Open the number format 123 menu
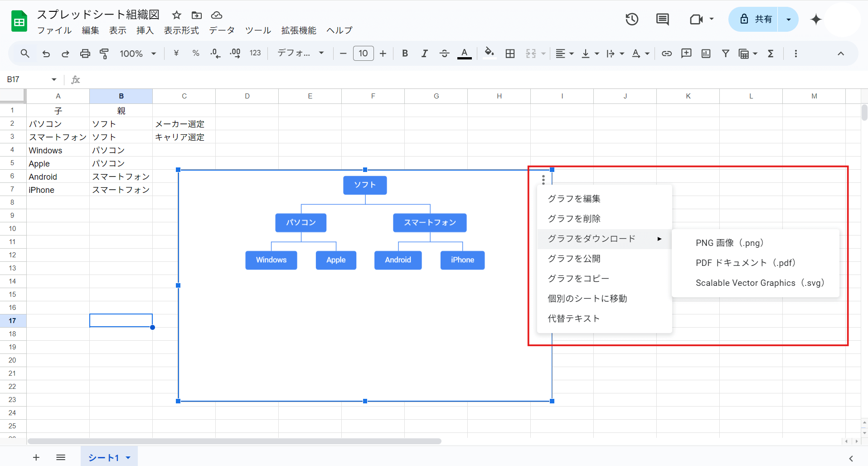Viewport: 868px width, 466px height. click(x=255, y=53)
